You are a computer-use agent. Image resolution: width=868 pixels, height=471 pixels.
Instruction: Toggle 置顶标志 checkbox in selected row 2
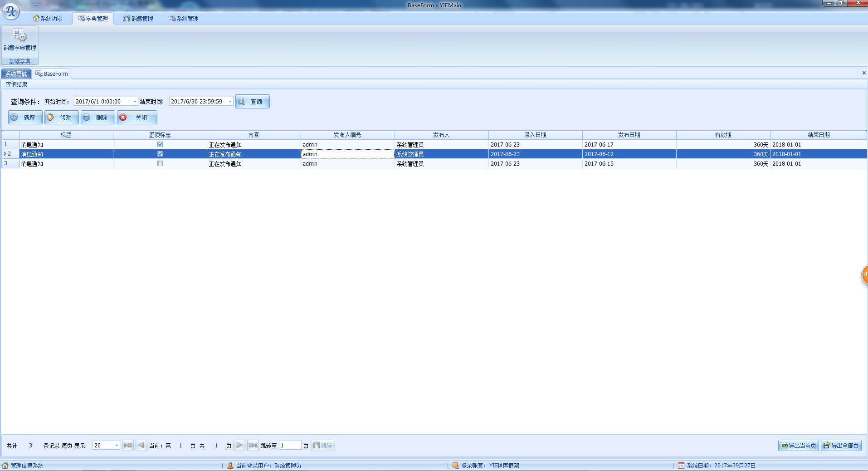click(160, 154)
